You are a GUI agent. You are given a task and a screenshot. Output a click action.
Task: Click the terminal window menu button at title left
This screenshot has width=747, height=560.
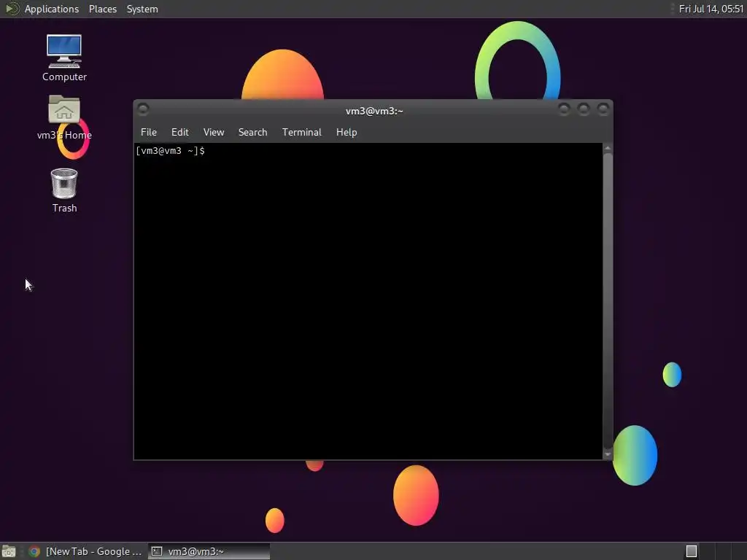point(143,109)
